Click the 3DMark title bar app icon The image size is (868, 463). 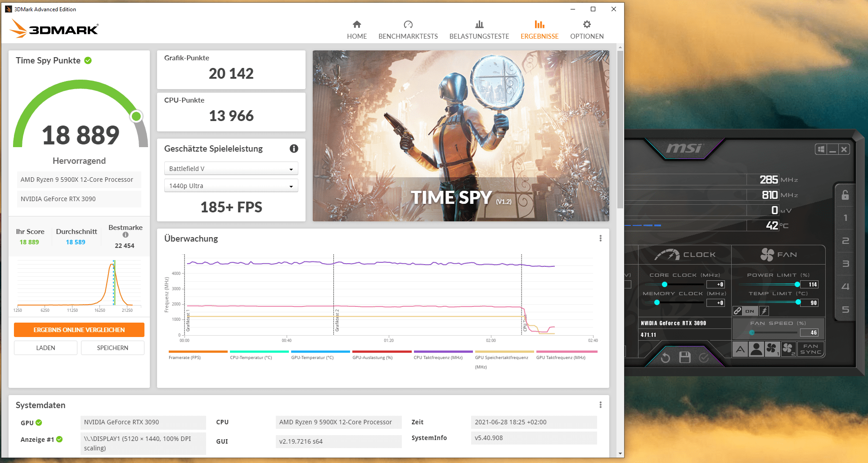(x=8, y=9)
